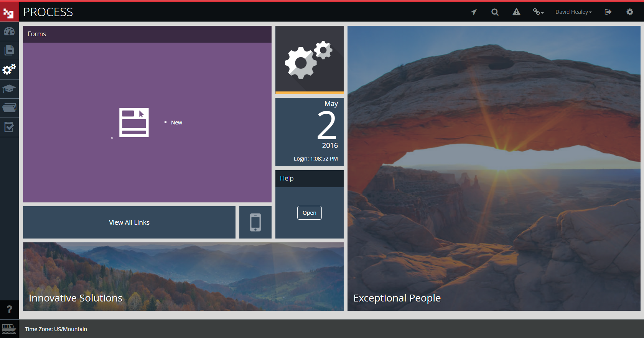Open settings using the top-right gear icon
Viewport: 644px width, 338px height.
coord(629,12)
